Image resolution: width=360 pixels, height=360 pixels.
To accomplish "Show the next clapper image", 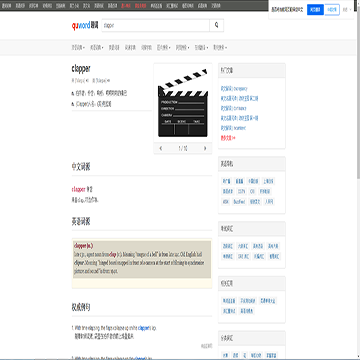I will [205, 148].
